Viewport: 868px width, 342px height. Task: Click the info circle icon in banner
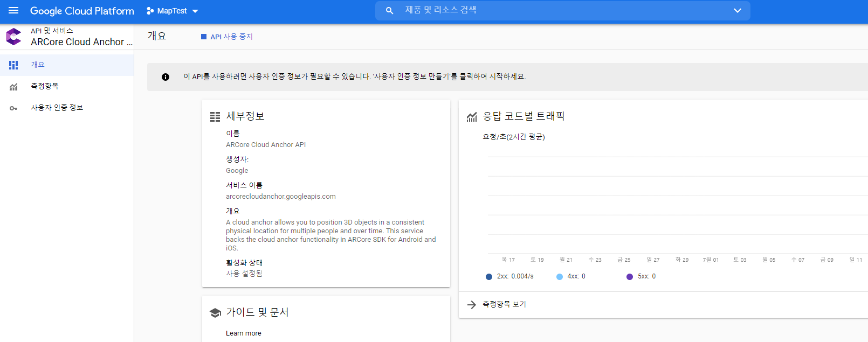pyautogui.click(x=166, y=77)
